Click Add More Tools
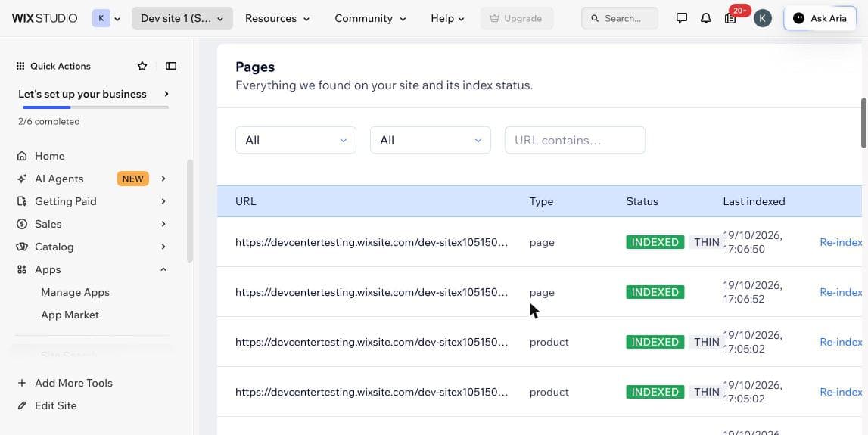This screenshot has height=435, width=868. 73,383
